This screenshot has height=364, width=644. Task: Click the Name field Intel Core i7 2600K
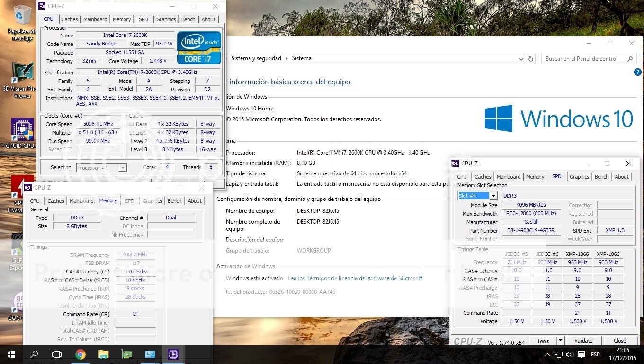(x=125, y=36)
